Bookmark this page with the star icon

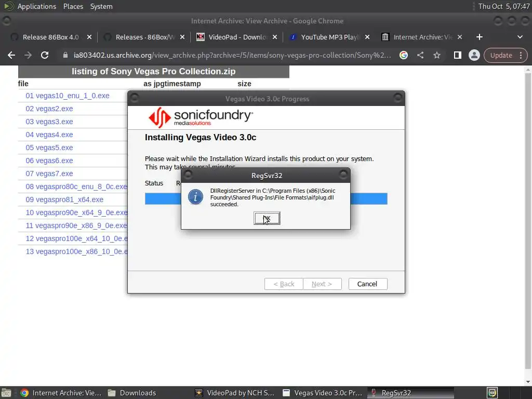point(437,55)
